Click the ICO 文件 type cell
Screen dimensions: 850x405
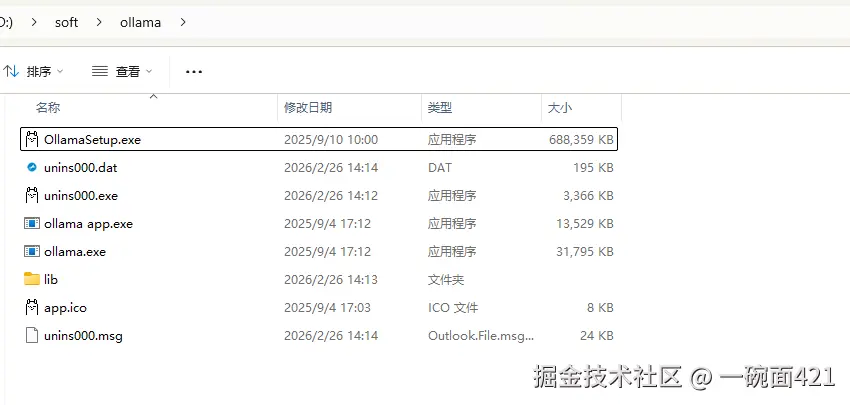[453, 307]
